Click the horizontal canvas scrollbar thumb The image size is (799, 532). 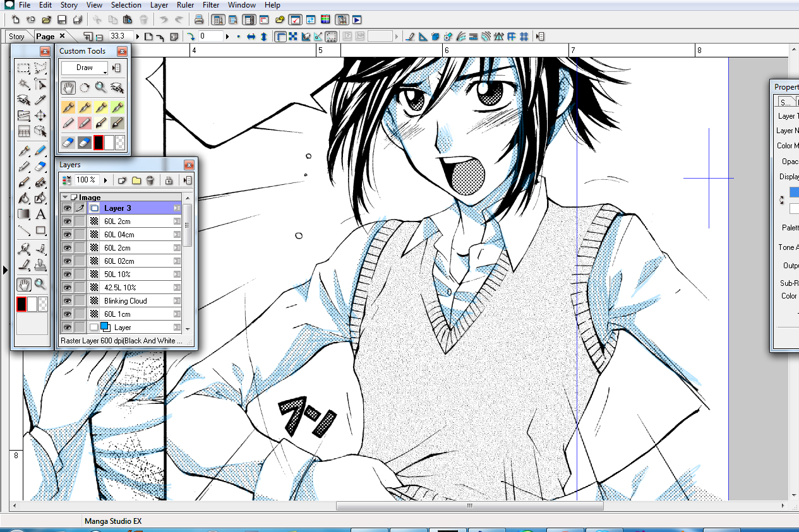(x=469, y=505)
